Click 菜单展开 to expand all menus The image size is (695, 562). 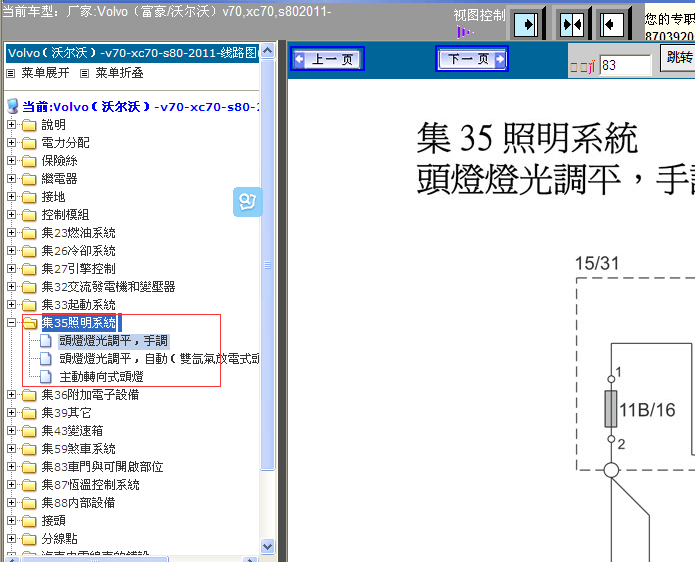[45, 73]
